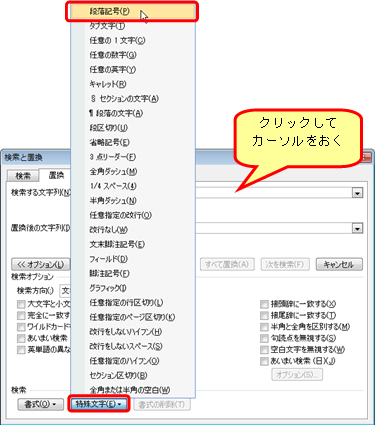The width and height of the screenshot is (378, 425).
Task: Choose 半角ダッシュ(N) entry
Action: pos(132,201)
